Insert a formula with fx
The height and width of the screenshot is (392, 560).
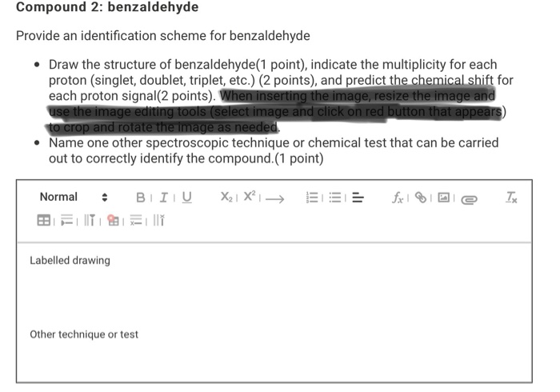pos(398,198)
